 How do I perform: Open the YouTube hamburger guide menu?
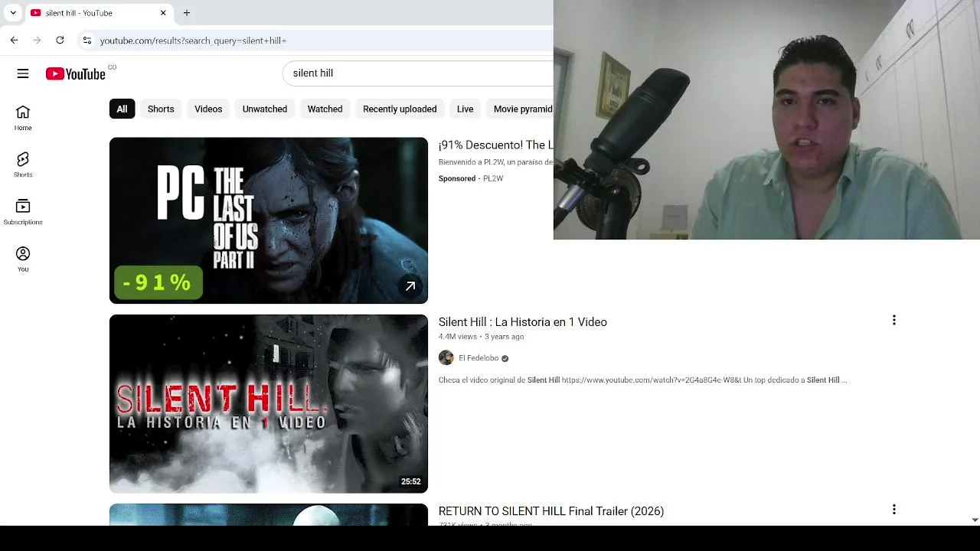pos(23,73)
